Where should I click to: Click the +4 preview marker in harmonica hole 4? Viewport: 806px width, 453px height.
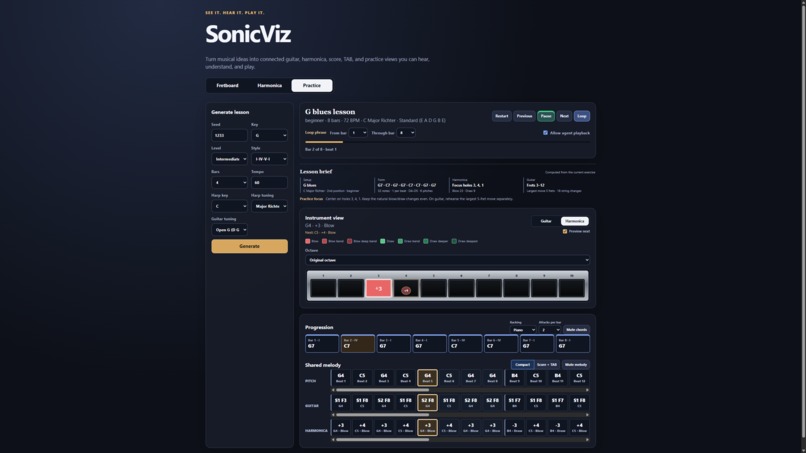pyautogui.click(x=406, y=291)
